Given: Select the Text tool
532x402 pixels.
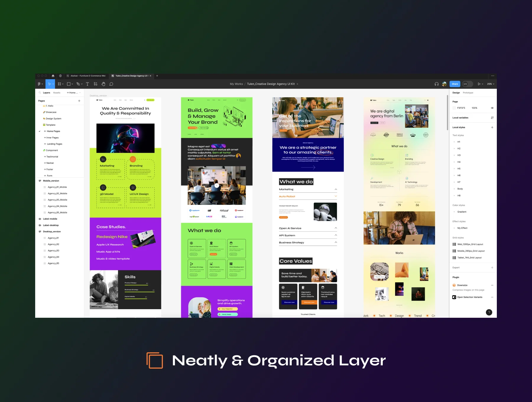Looking at the screenshot, I should (x=87, y=84).
